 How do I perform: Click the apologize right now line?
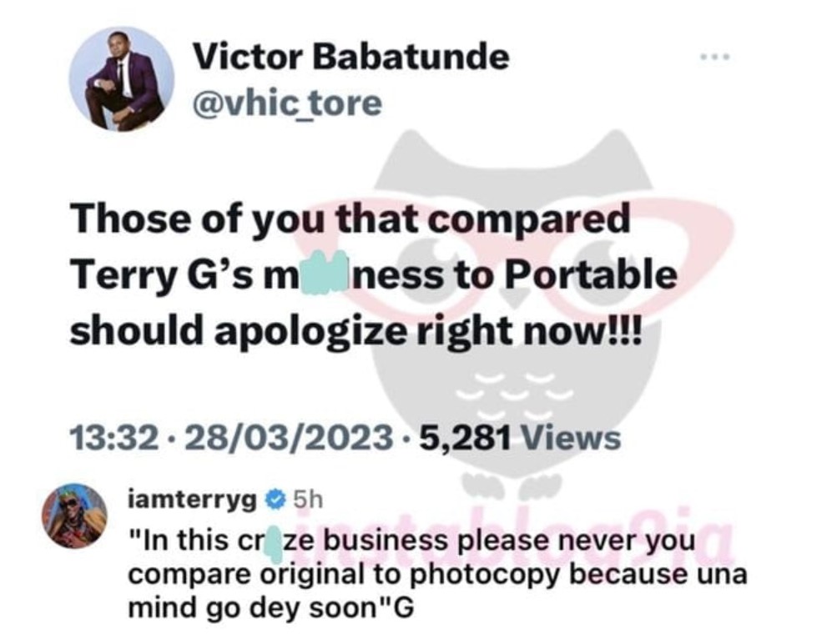(x=356, y=332)
